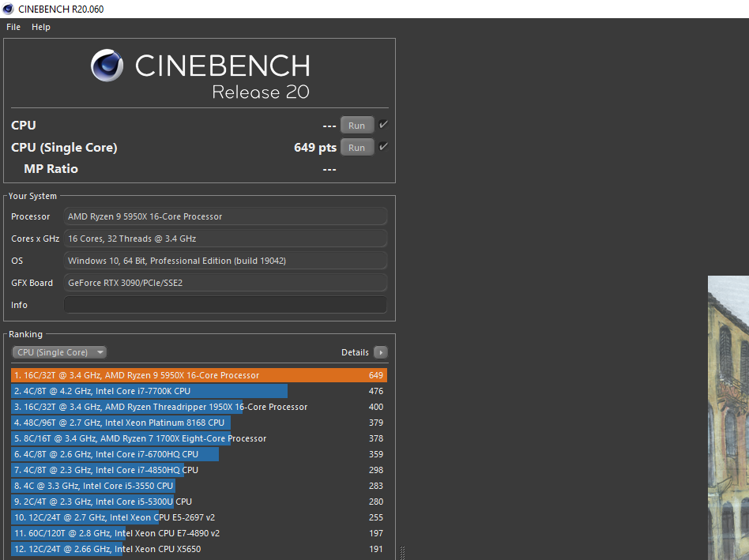Screen dimensions: 749x560
Task: Select ranking row Intel Core i7-4850HQ
Action: click(199, 470)
